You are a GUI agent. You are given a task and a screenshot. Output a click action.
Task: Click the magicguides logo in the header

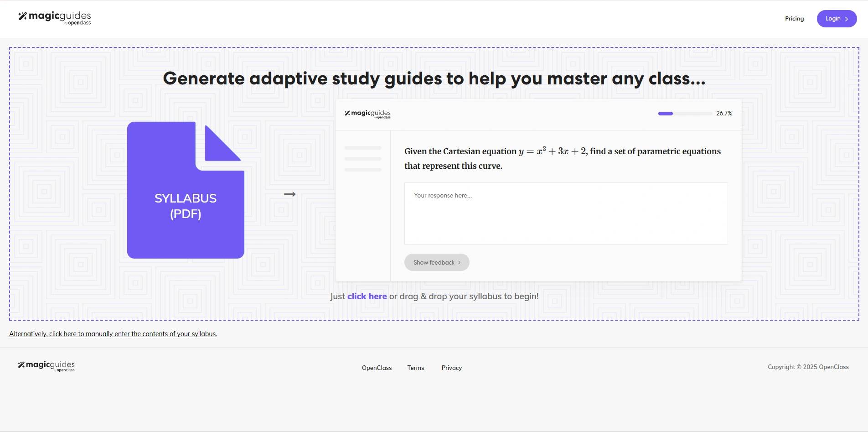(x=55, y=18)
